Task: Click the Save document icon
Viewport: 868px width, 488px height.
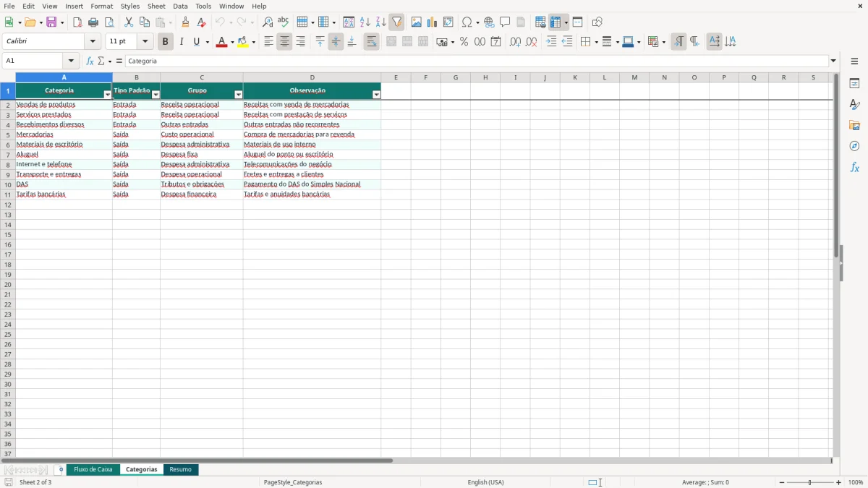Action: click(x=51, y=22)
